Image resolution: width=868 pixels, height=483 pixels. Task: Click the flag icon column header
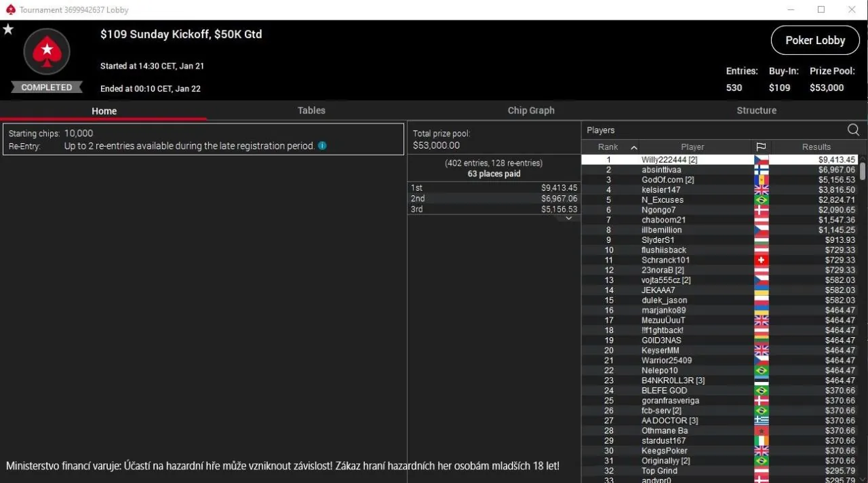coord(761,147)
